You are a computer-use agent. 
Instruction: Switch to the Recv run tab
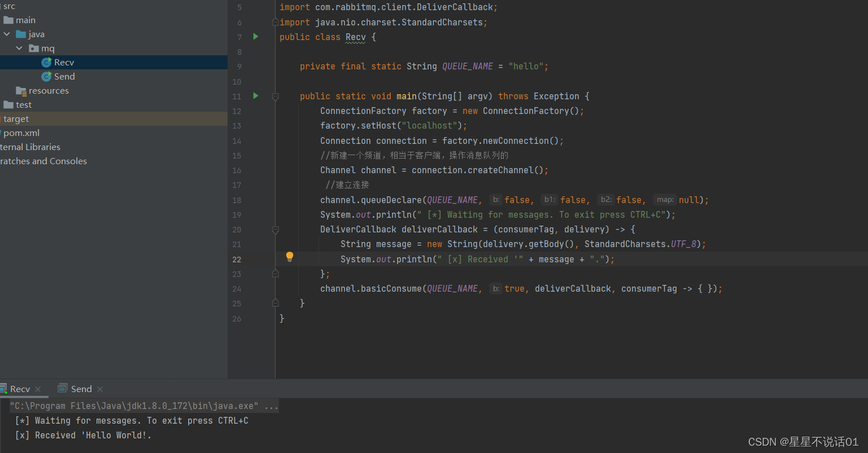click(x=20, y=389)
